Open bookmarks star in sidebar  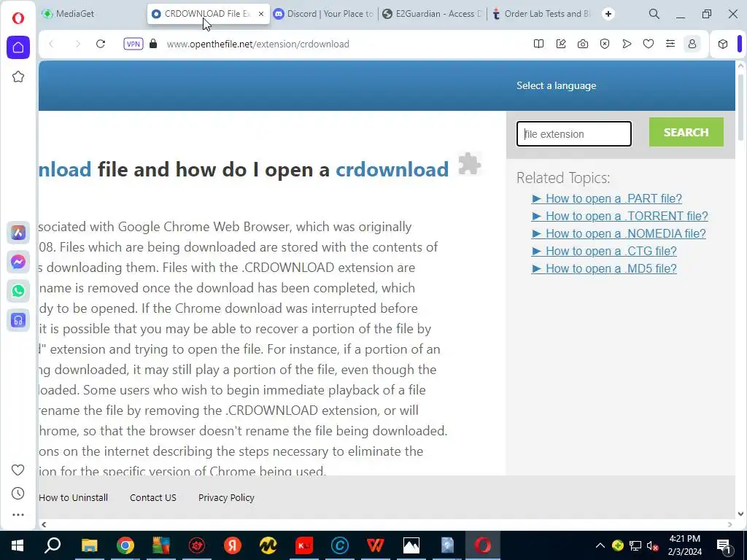[x=18, y=77]
